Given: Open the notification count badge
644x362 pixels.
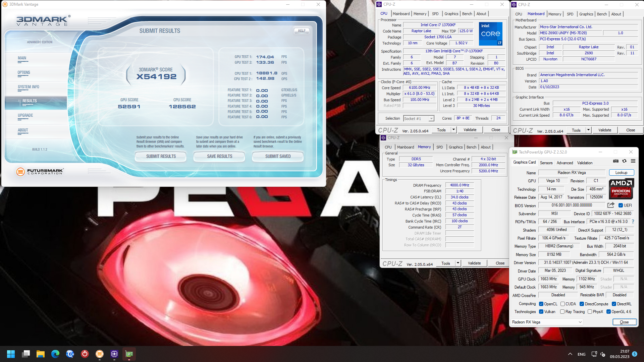Looking at the screenshot, I should pos(635,354).
